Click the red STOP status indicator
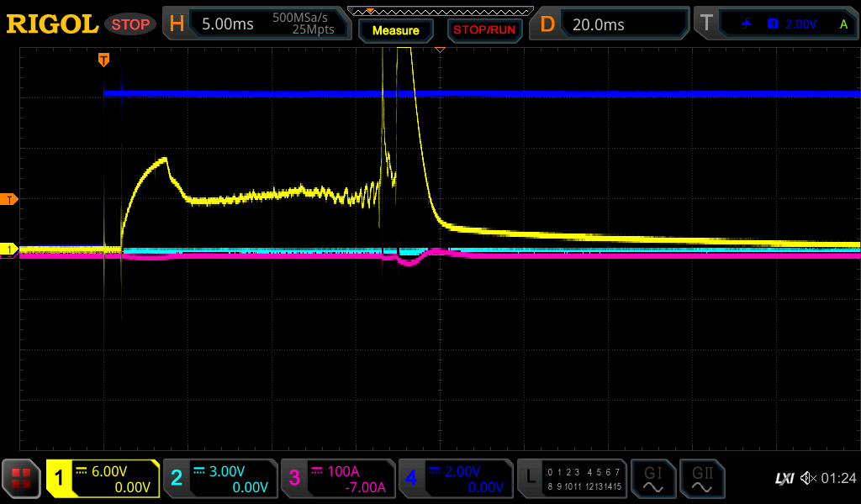The height and width of the screenshot is (504, 861). click(x=130, y=24)
